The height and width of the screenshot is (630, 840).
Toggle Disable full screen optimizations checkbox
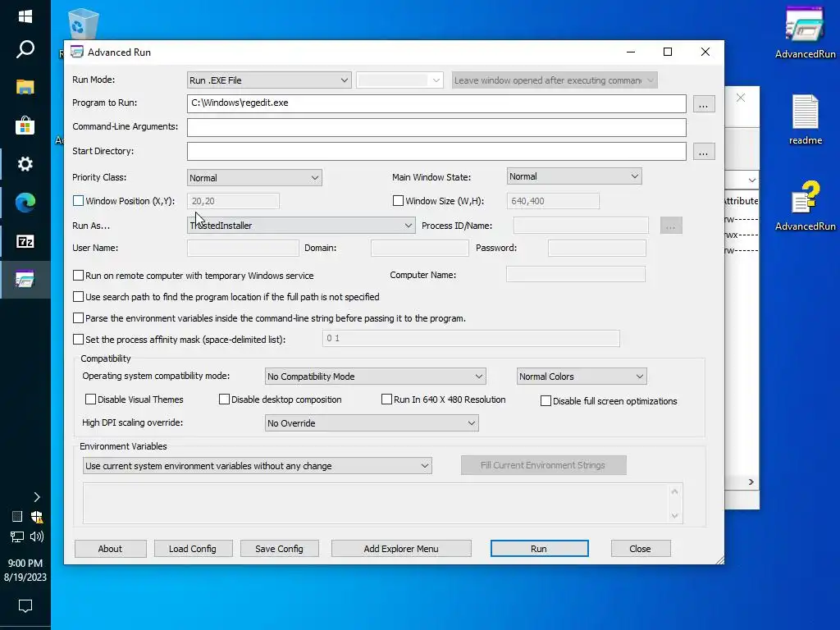tap(546, 401)
